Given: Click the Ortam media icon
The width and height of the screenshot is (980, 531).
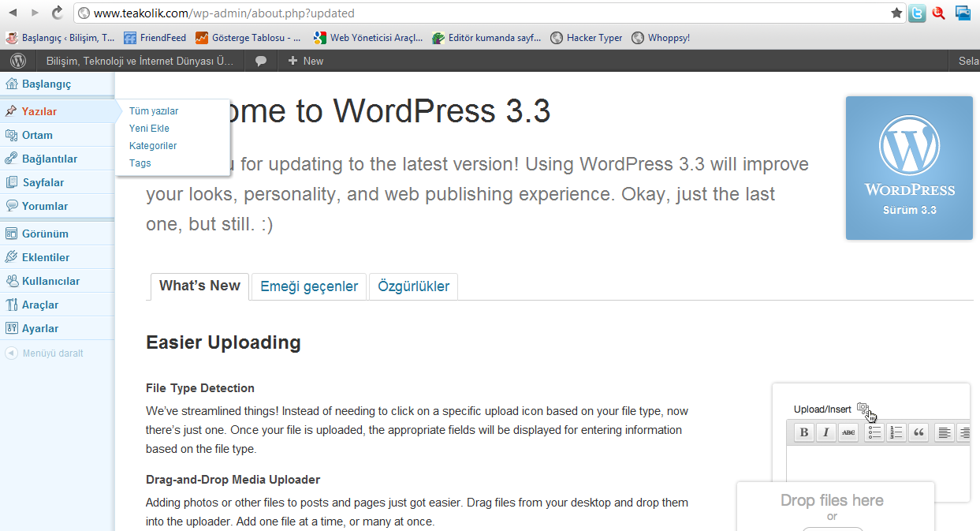Looking at the screenshot, I should click(x=11, y=135).
